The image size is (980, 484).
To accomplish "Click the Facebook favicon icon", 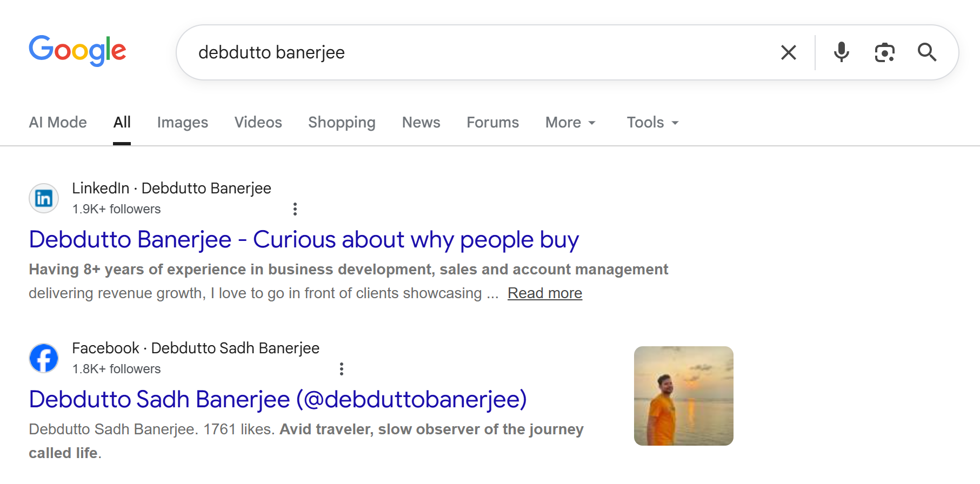I will (44, 358).
